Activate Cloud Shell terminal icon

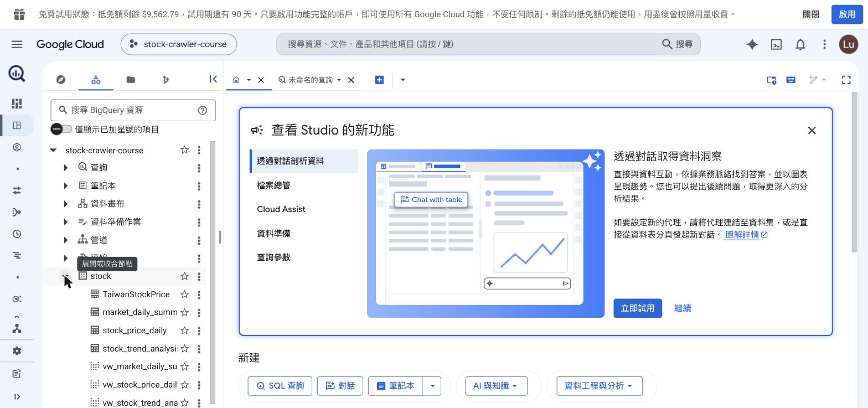tap(776, 44)
